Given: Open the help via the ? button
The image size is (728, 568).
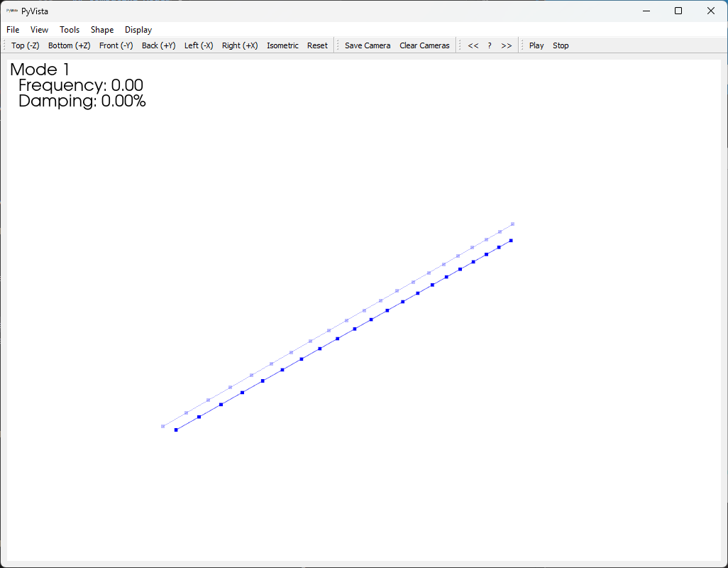Looking at the screenshot, I should tap(489, 45).
